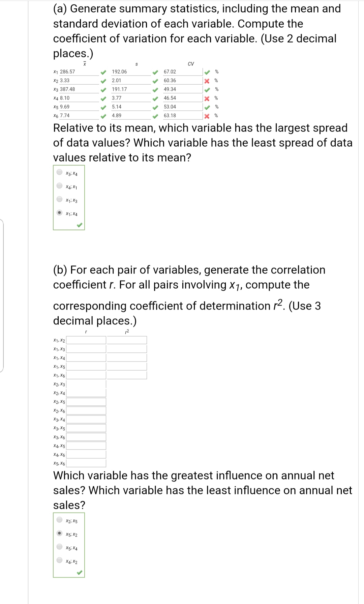364x604 pixels.
Task: Click the green checkmark beside mean 286.57
Action: (x=103, y=71)
